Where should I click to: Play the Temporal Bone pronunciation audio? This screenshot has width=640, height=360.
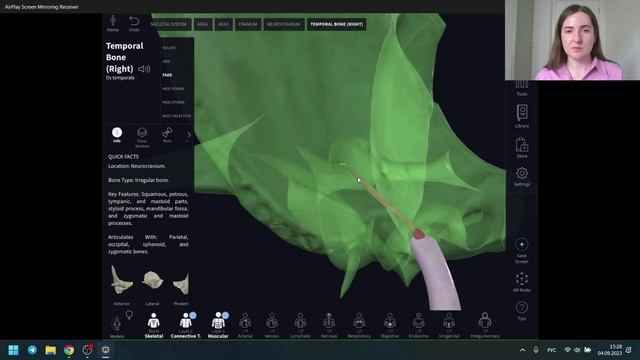[144, 69]
